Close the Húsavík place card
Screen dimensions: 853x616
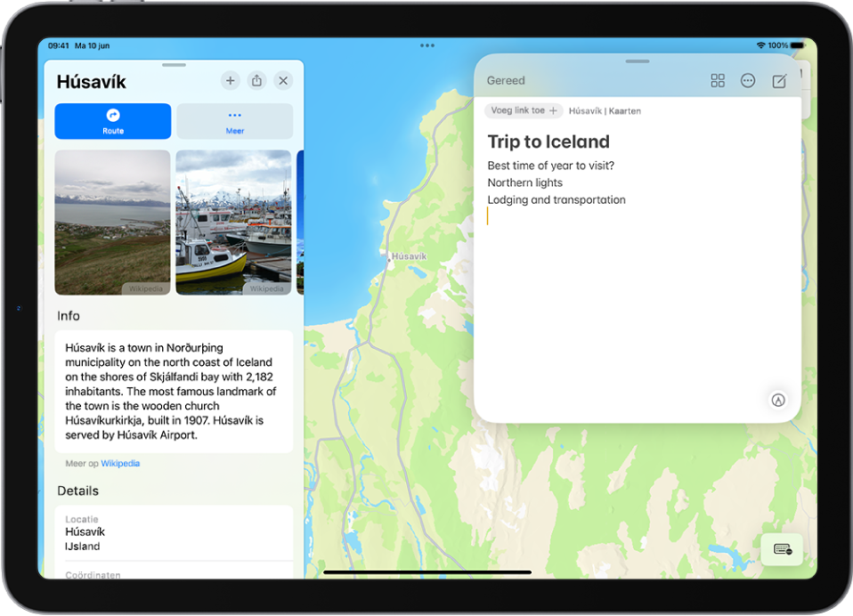[283, 80]
